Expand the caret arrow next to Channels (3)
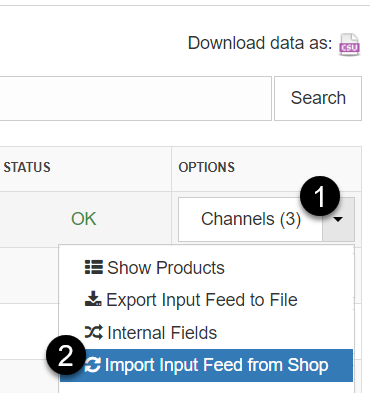The width and height of the screenshot is (370, 393). 338,219
